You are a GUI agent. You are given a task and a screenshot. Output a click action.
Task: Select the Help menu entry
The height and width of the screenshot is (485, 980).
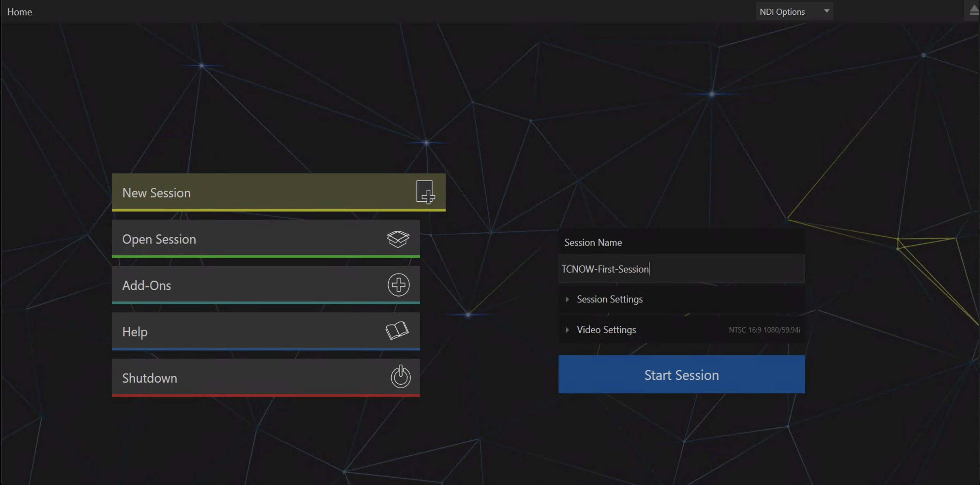pos(266,331)
